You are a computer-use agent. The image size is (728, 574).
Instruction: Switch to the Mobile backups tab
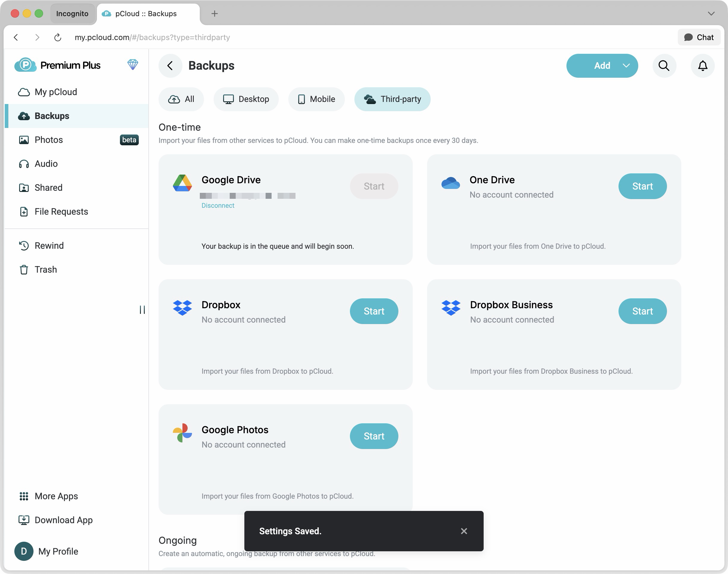pyautogui.click(x=316, y=99)
